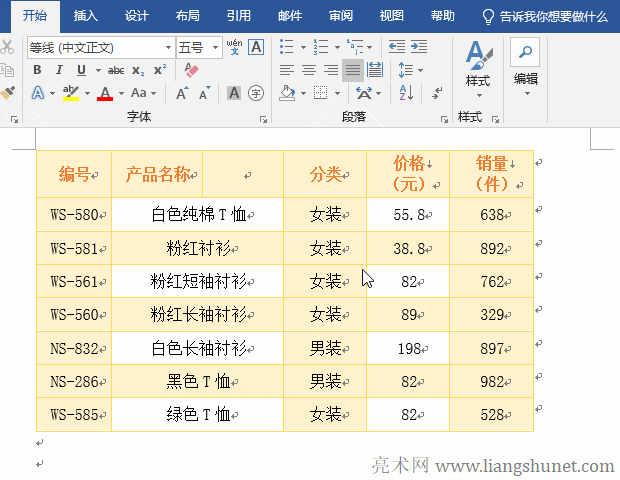Click the superscript icon
This screenshot has width=620, height=480.
[x=160, y=70]
